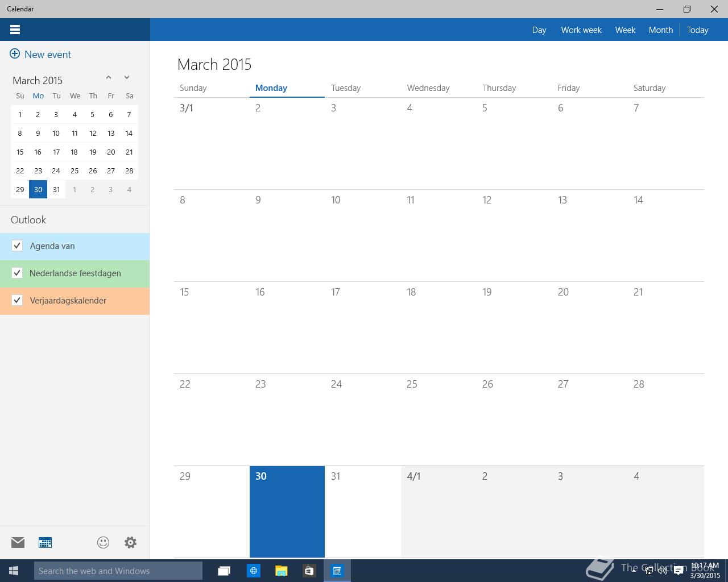The height and width of the screenshot is (582, 728).
Task: Select the highlighted Monday 30 cell
Action: tap(287, 512)
